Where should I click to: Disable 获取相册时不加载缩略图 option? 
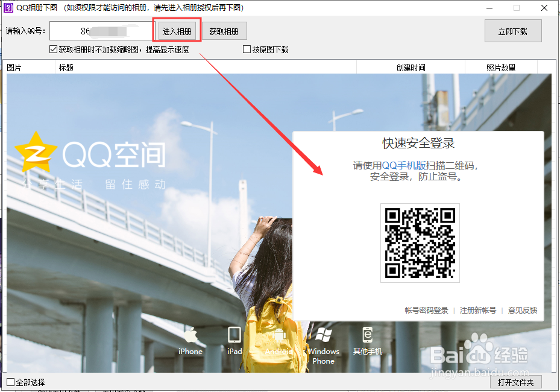(x=53, y=49)
